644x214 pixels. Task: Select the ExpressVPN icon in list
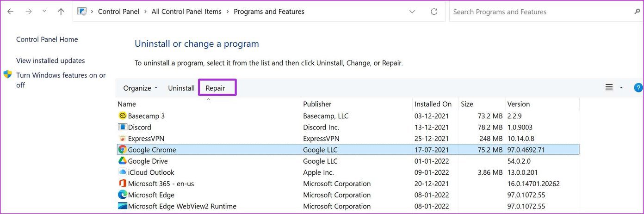pos(123,139)
